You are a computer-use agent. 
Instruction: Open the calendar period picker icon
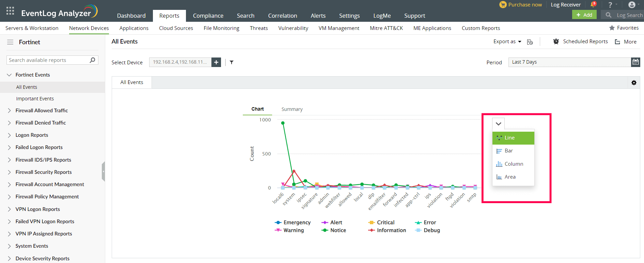point(635,62)
